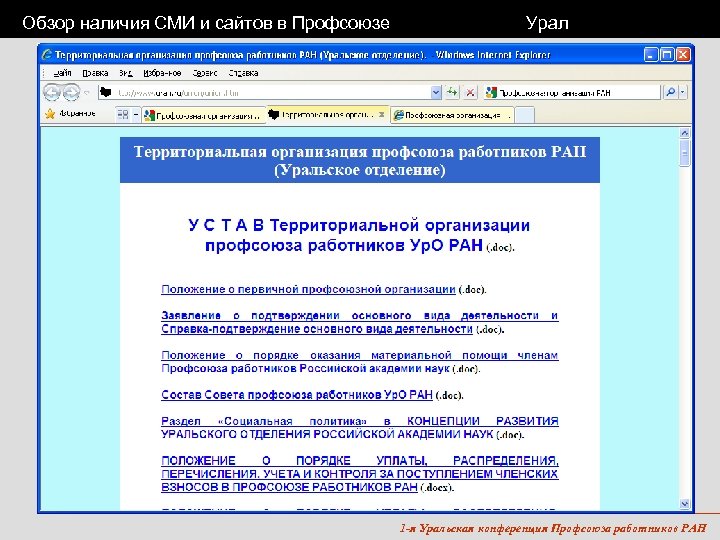The width and height of the screenshot is (720, 540).
Task: Click the scrollbar up arrow
Action: [684, 133]
